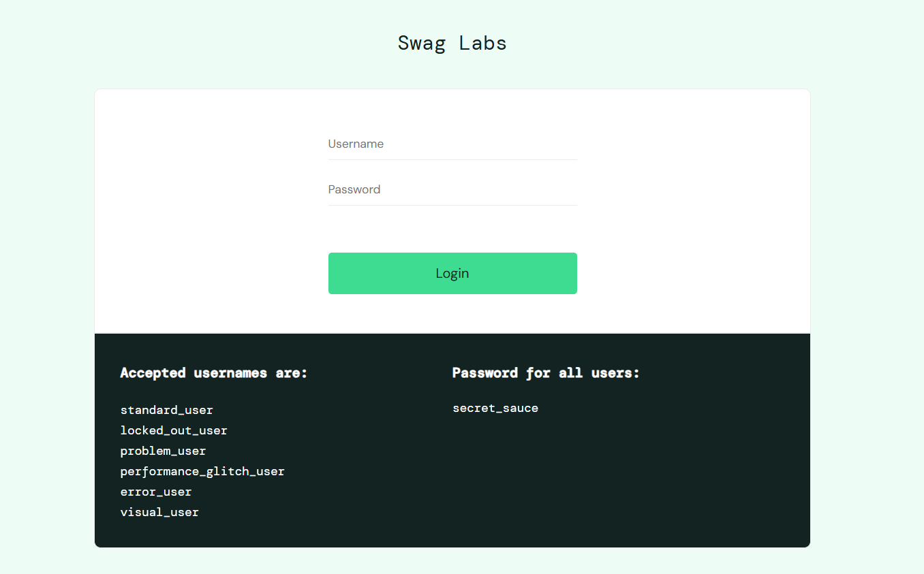The height and width of the screenshot is (574, 924).
Task: Select the standard_user username text
Action: click(167, 410)
